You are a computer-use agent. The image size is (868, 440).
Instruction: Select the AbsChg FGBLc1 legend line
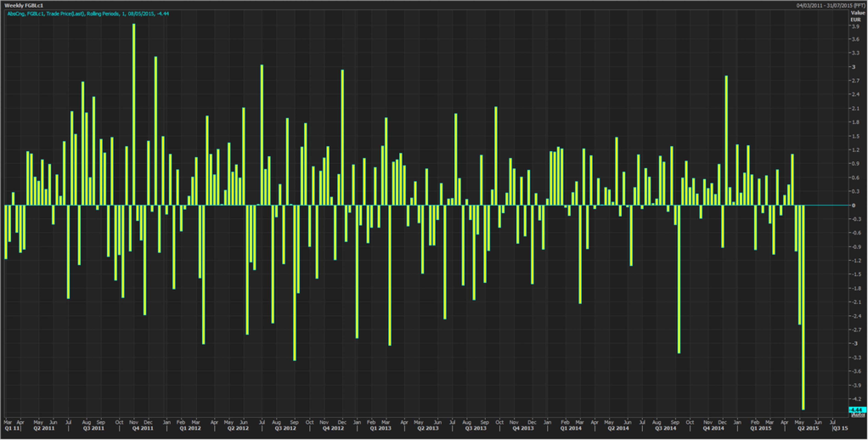88,14
